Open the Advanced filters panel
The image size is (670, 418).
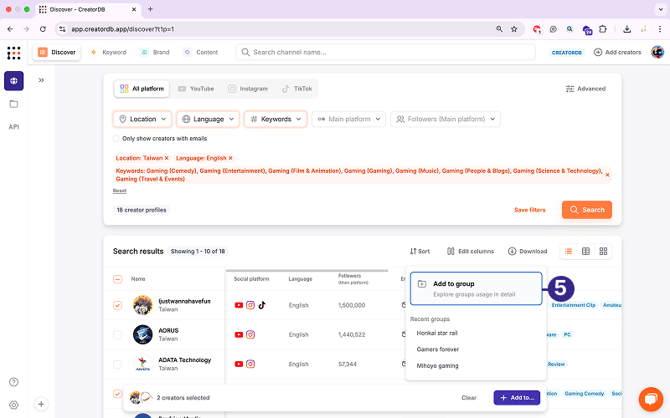[585, 89]
